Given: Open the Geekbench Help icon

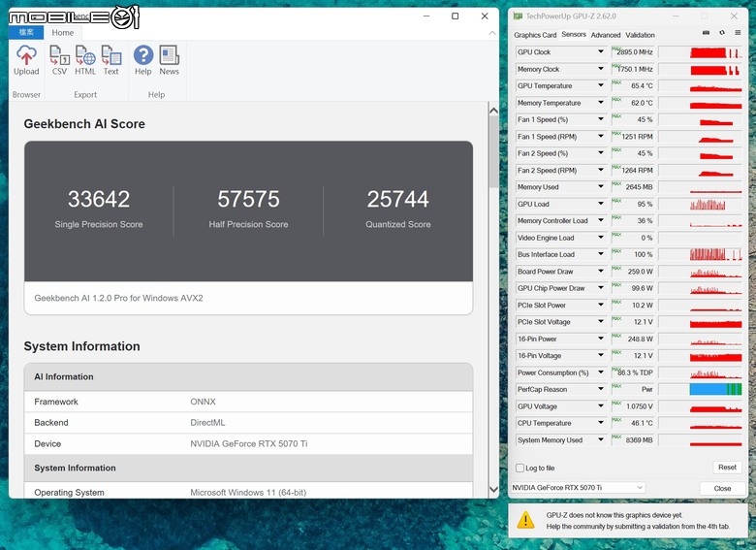Looking at the screenshot, I should [143, 55].
